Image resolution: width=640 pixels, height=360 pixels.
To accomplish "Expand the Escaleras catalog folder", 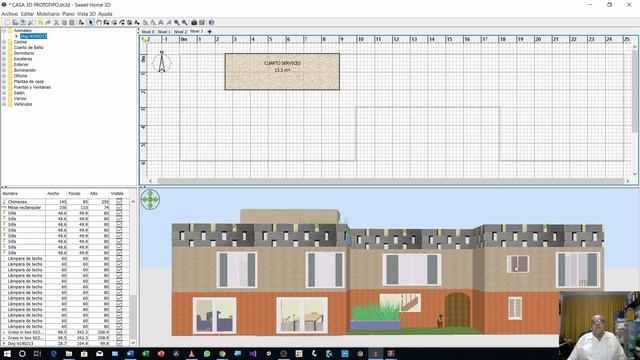I will tap(4, 59).
